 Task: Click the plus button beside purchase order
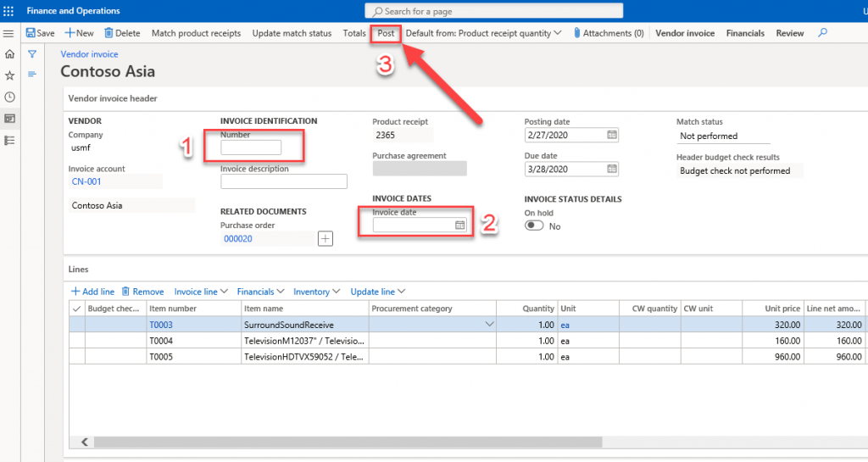(x=325, y=239)
